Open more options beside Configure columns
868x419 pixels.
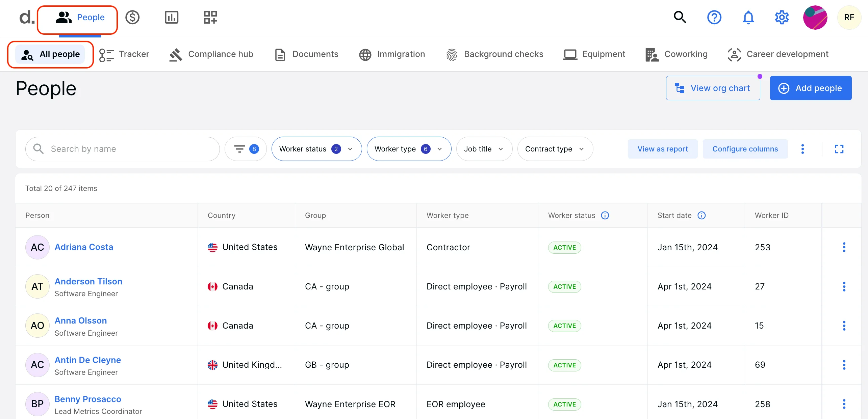tap(803, 149)
